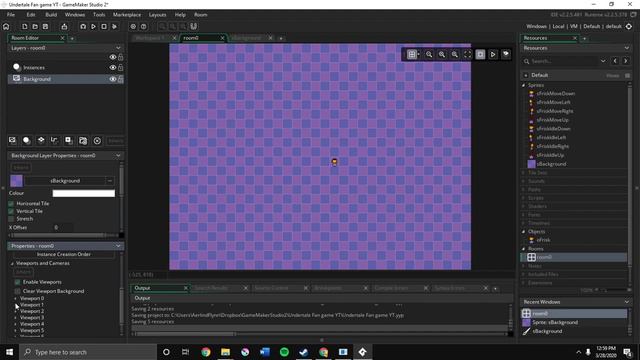Image resolution: width=640 pixels, height=360 pixels.
Task: Click the Instance Creation Order button
Action: (x=64, y=254)
